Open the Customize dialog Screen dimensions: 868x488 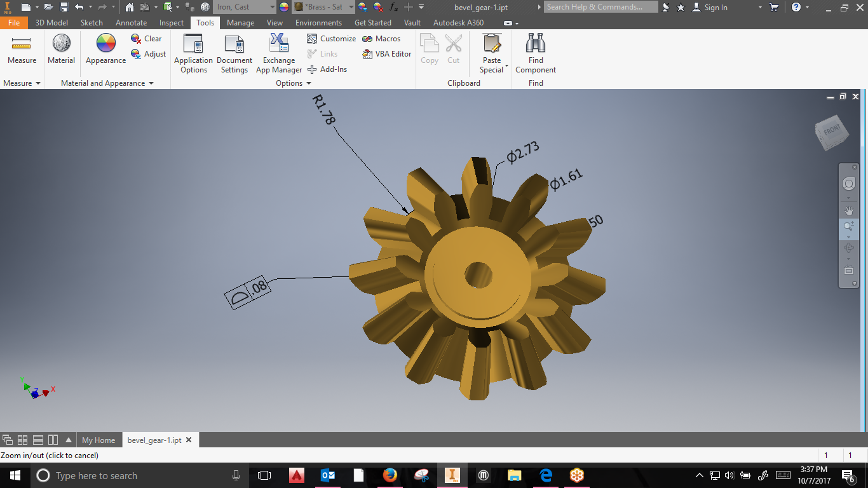(331, 39)
